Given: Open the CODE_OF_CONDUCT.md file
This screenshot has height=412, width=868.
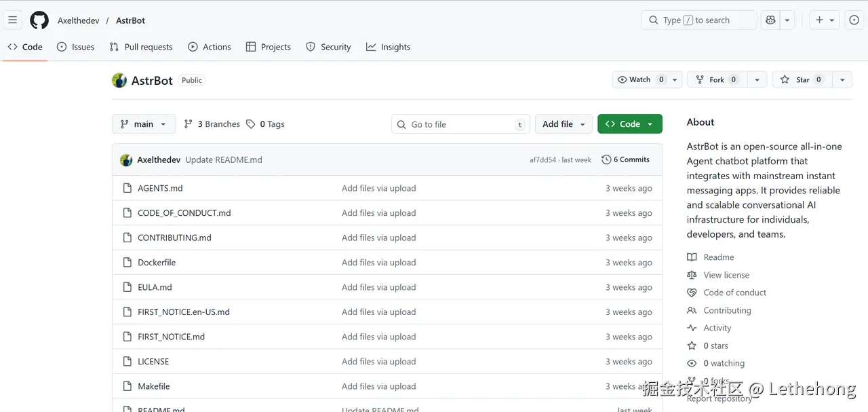Looking at the screenshot, I should pyautogui.click(x=184, y=213).
